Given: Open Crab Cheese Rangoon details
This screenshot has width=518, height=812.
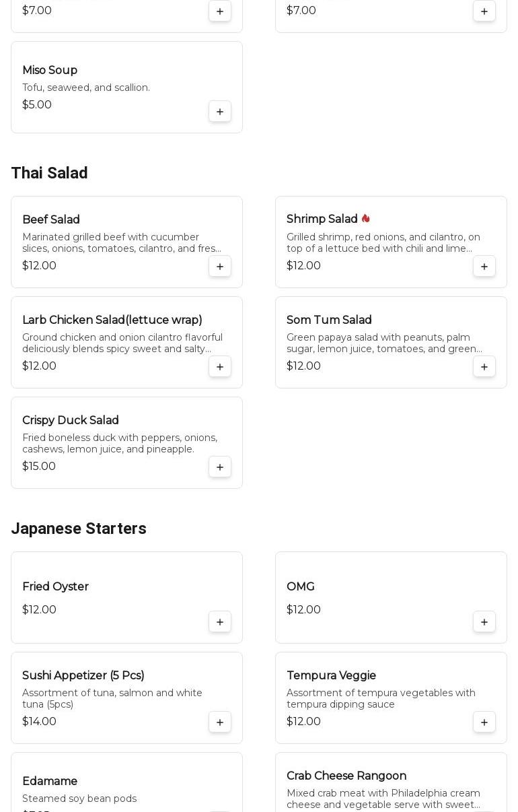Looking at the screenshot, I should (346, 776).
